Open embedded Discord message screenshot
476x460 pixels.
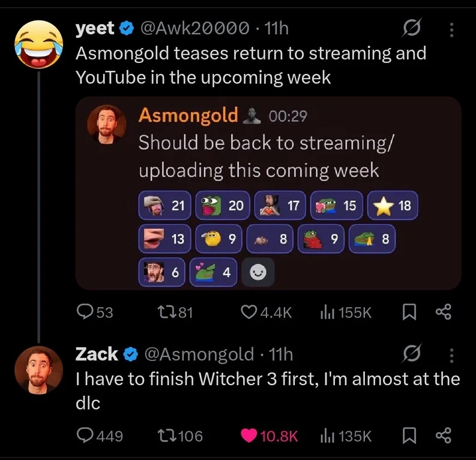268,193
